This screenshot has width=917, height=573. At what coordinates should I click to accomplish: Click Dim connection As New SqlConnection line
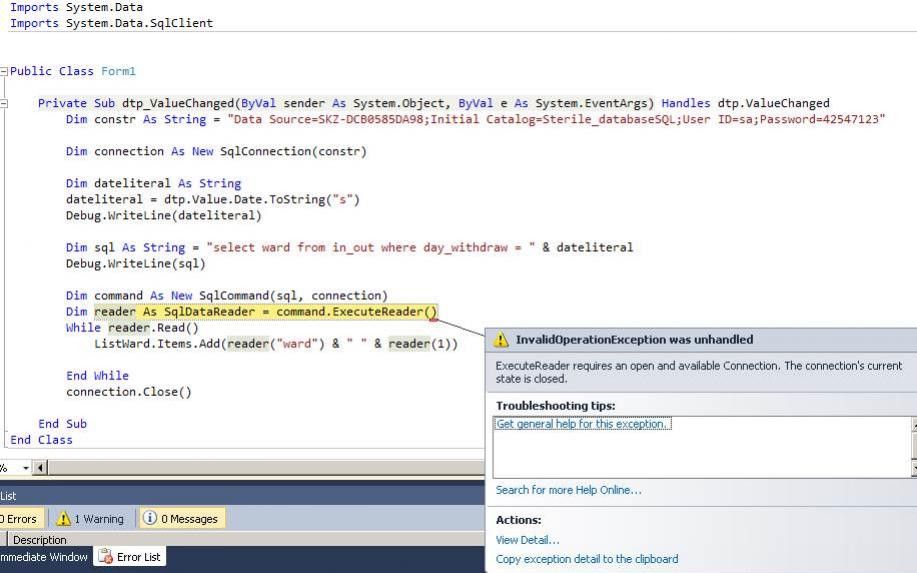(216, 151)
